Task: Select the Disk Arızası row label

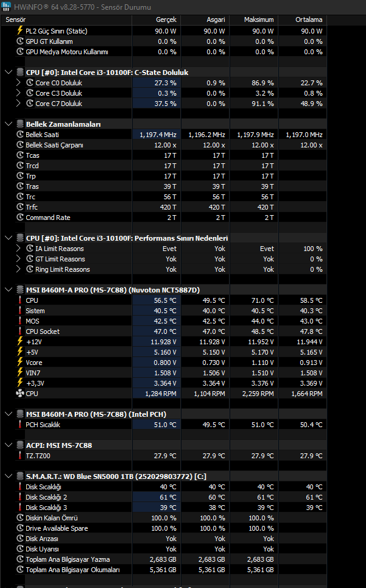Action: click(x=42, y=539)
